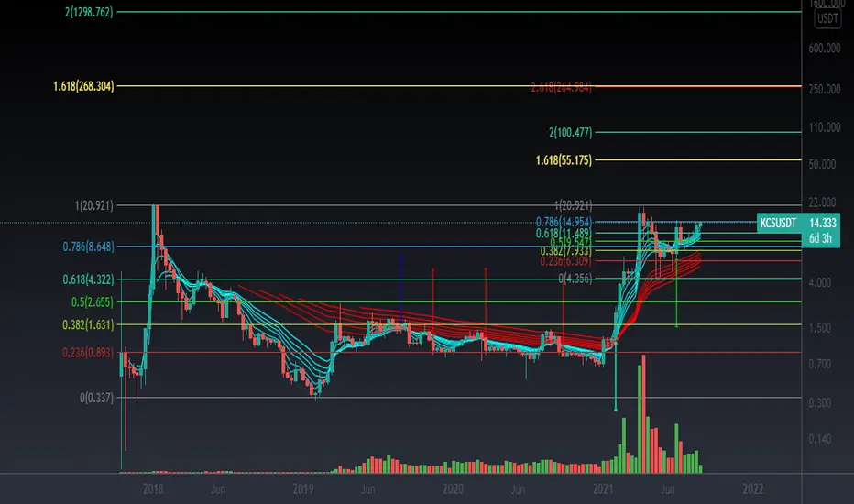Click the 2(100.477) extension label
854x504 pixels.
[570, 132]
